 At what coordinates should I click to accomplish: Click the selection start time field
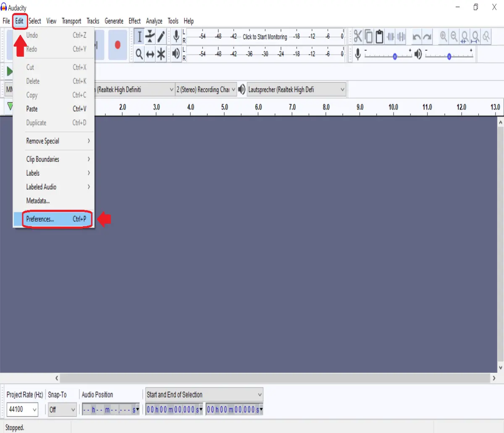(x=174, y=410)
